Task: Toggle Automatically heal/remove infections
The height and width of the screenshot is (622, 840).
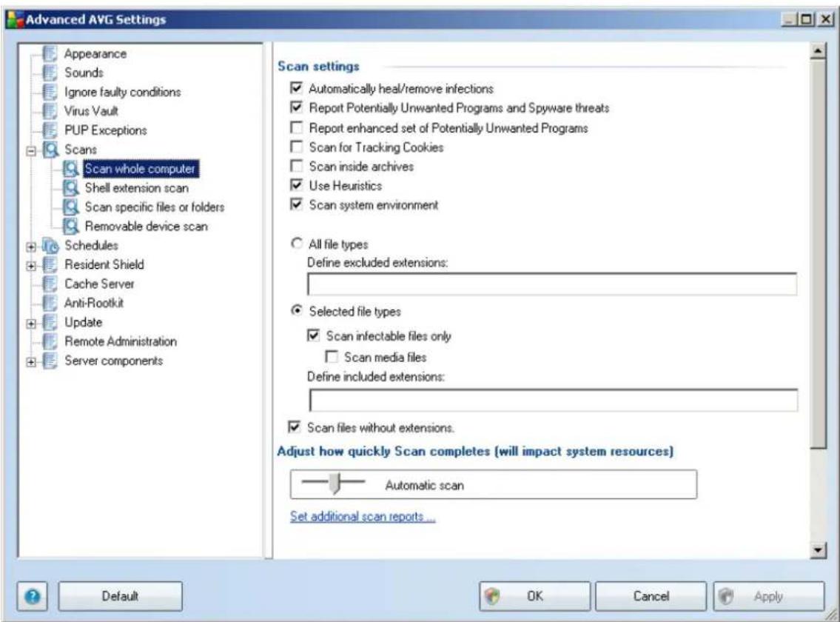Action: coord(296,88)
